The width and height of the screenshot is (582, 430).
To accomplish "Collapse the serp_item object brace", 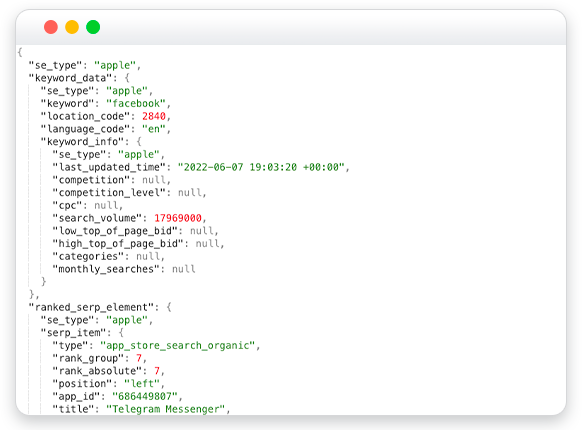I will coord(121,332).
